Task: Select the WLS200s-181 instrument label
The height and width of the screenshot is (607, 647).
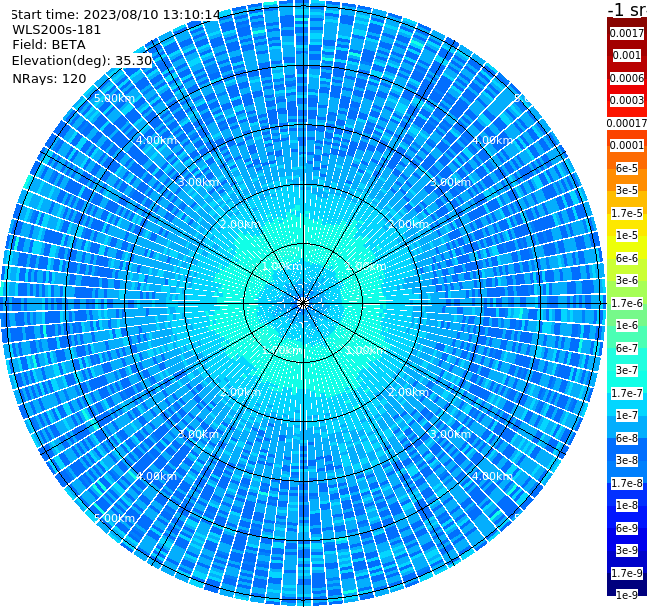Action: pos(57,30)
